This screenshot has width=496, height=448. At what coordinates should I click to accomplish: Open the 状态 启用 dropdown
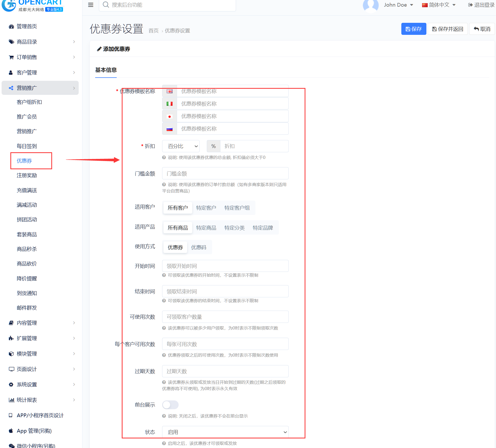click(225, 432)
